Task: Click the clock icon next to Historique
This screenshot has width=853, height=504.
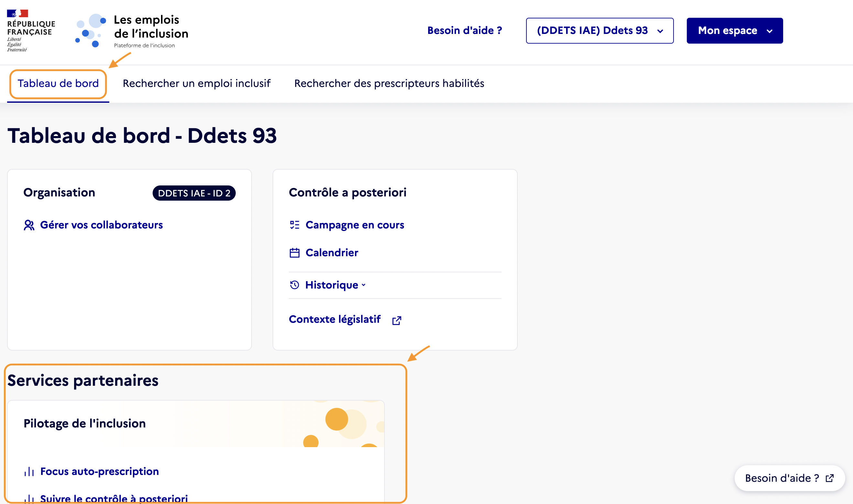Action: click(x=294, y=285)
